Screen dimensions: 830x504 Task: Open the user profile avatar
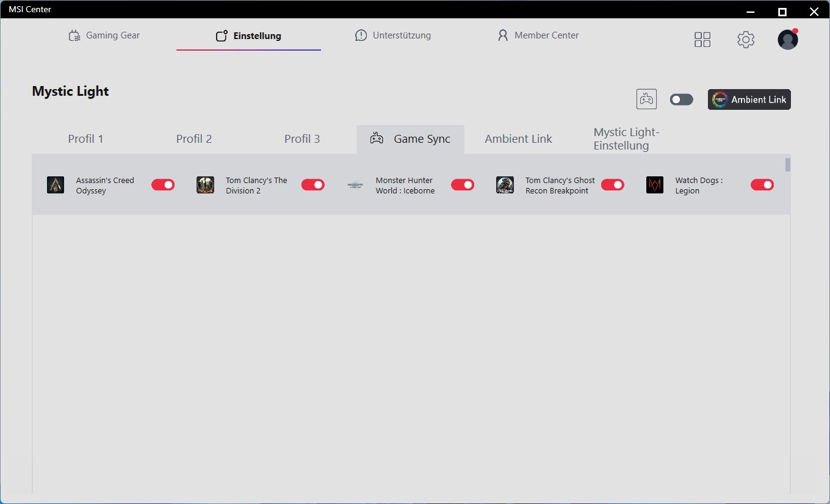(787, 40)
